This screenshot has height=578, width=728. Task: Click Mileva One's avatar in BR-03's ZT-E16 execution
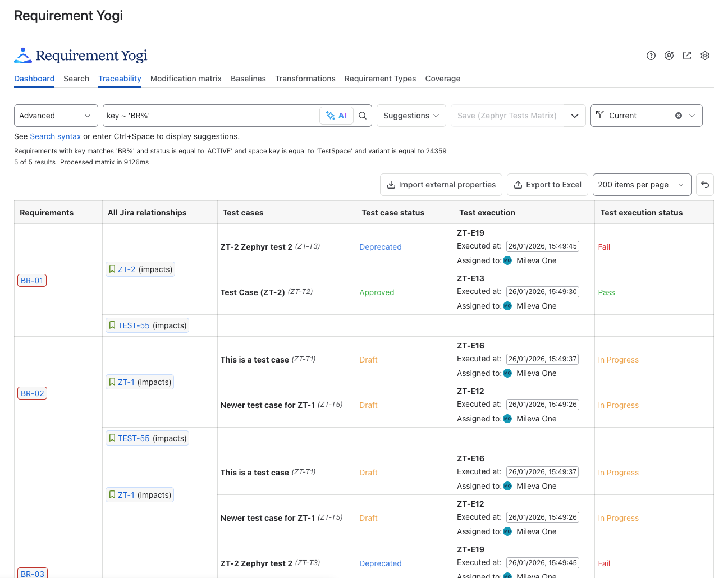[507, 486]
